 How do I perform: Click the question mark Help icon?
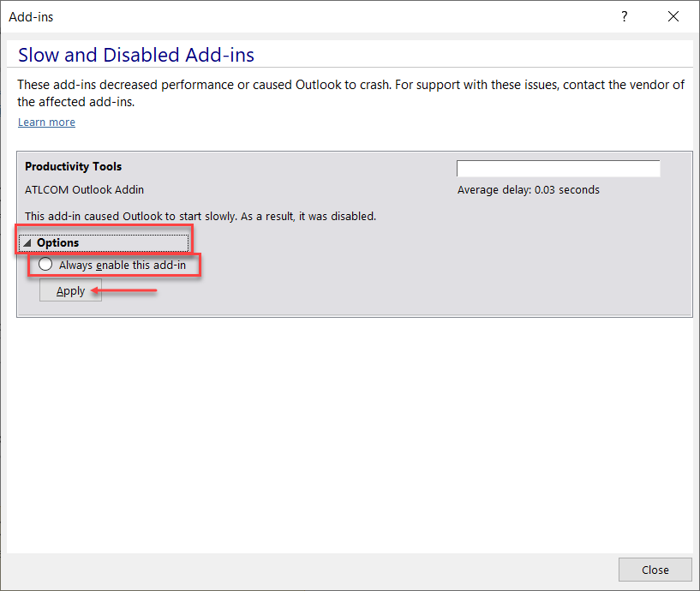click(x=625, y=16)
